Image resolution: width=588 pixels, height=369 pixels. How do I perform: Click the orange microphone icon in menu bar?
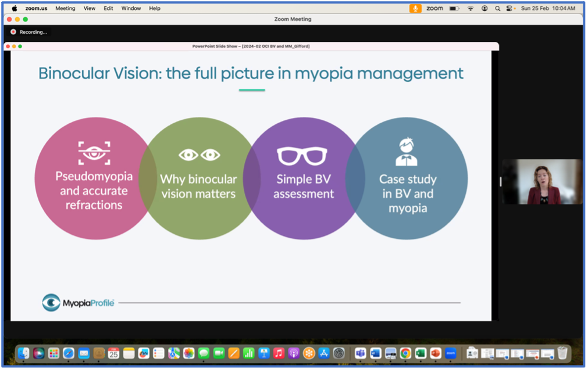click(415, 9)
